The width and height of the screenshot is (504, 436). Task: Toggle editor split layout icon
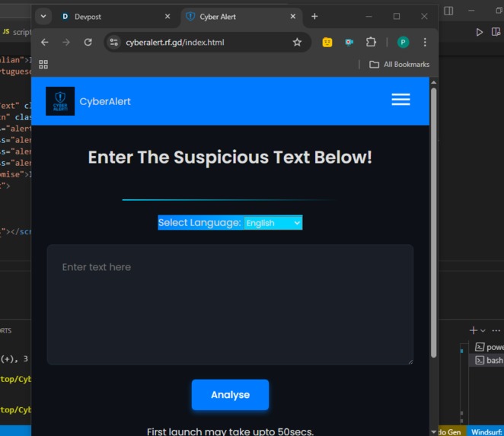click(448, 11)
